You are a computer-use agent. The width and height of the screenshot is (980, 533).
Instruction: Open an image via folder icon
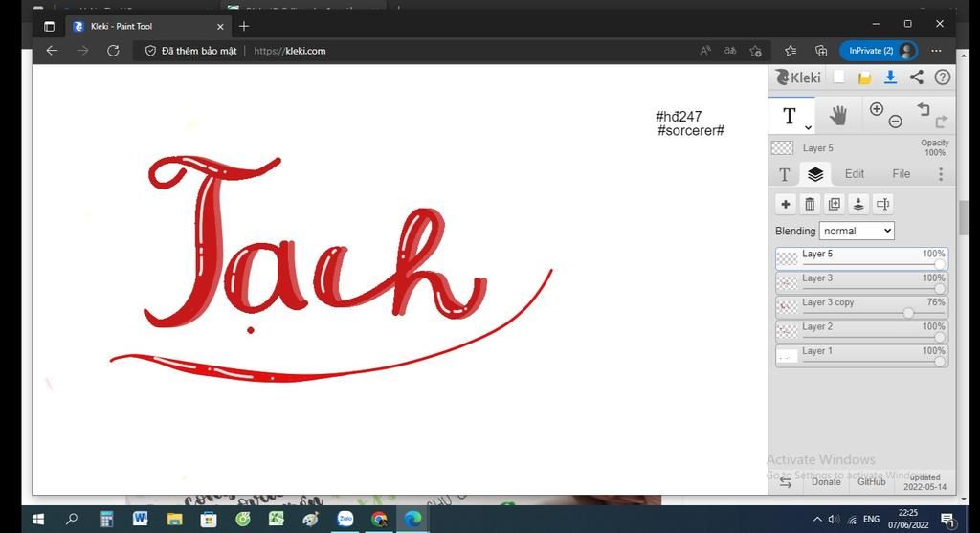pyautogui.click(x=864, y=78)
